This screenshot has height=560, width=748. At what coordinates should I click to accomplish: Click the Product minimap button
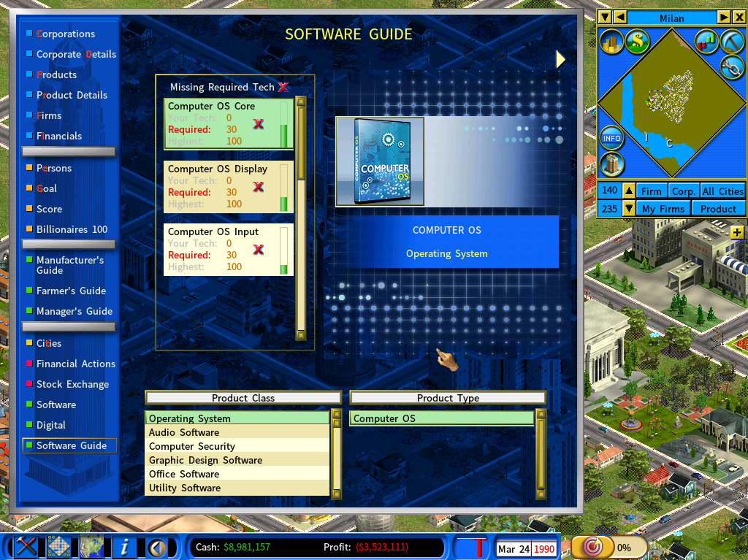719,209
